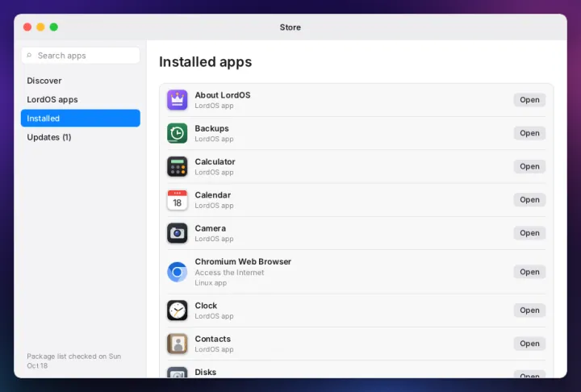
Task: Click the Calendar app name
Action: coord(213,195)
